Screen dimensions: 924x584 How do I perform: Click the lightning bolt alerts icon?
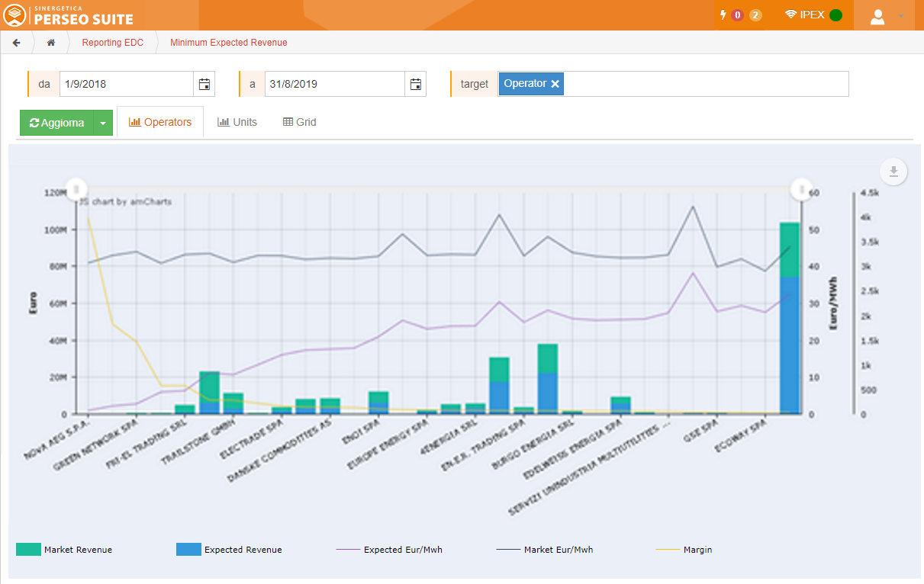pyautogui.click(x=723, y=14)
